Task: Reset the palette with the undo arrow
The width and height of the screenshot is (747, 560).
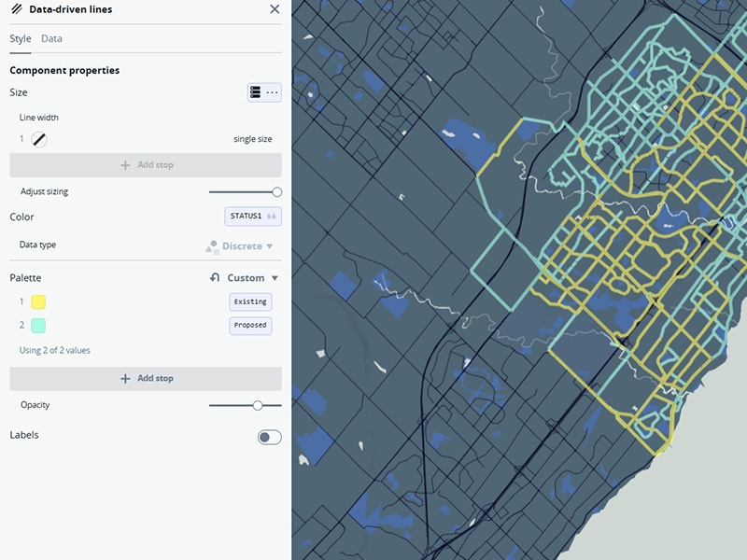Action: [x=215, y=278]
